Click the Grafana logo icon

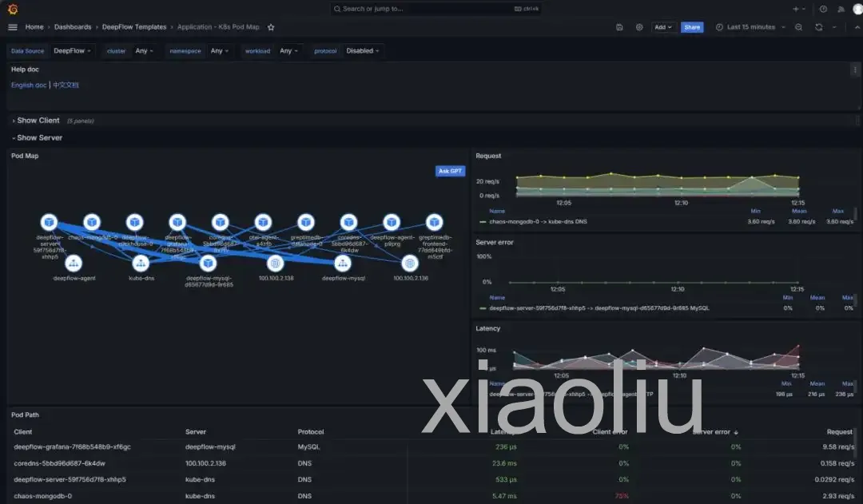[13, 10]
